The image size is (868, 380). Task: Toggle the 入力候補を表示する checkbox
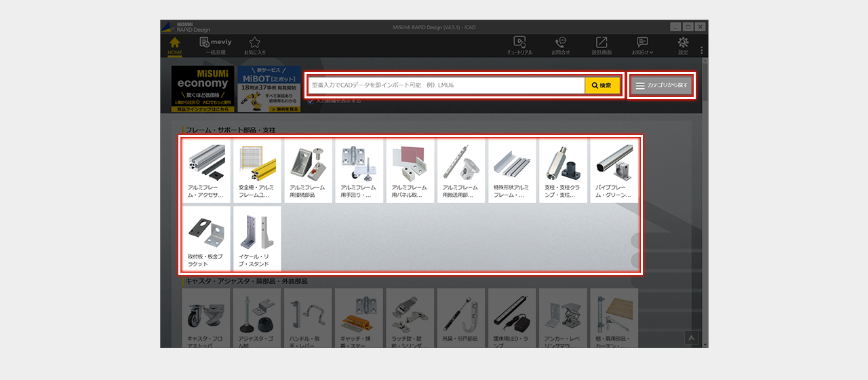311,101
